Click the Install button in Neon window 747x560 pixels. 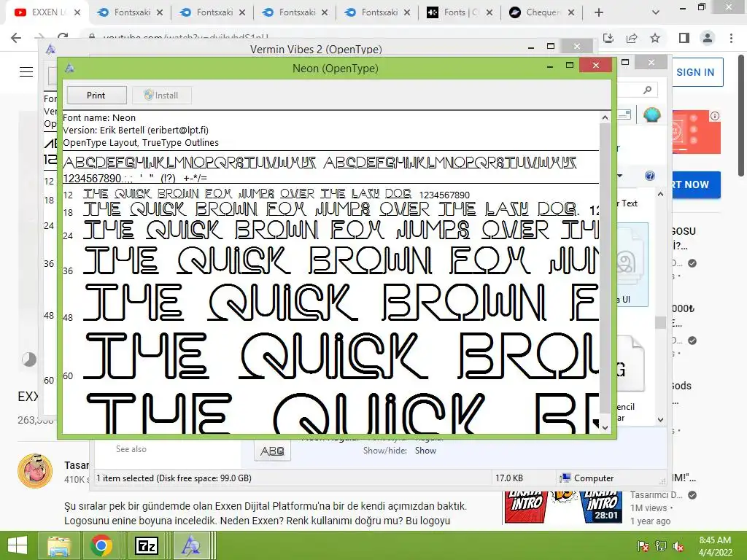tap(161, 96)
